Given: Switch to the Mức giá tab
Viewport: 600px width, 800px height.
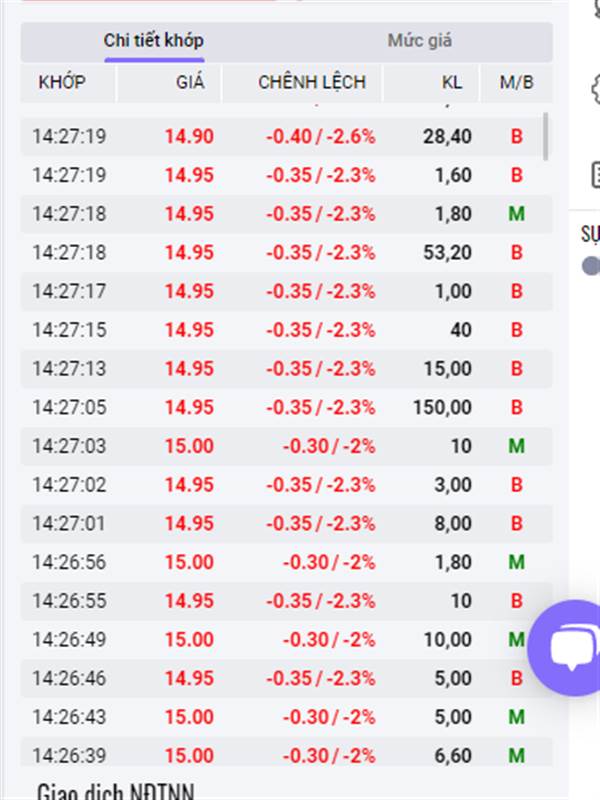Looking at the screenshot, I should coord(419,41).
